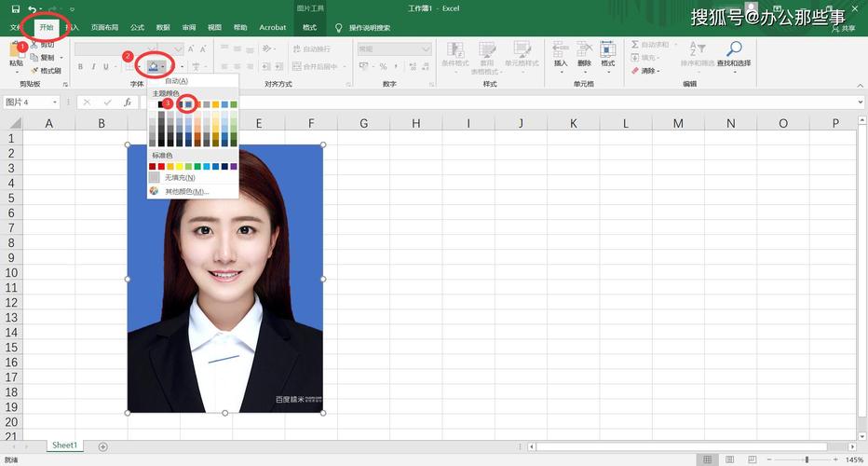The height and width of the screenshot is (466, 868).
Task: Enable Page Break Preview view button
Action: pos(753,459)
